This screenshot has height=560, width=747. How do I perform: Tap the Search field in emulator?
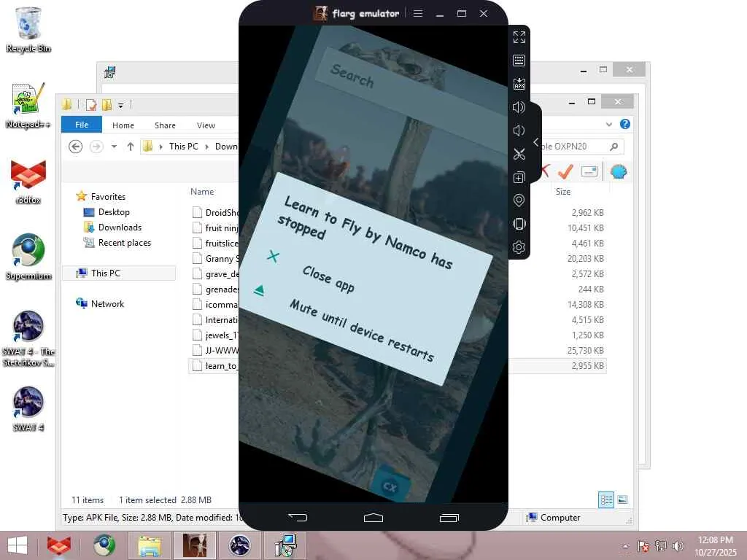click(412, 98)
